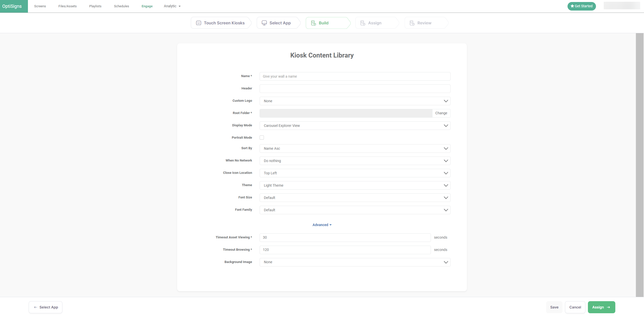Collapse the Advanced section
Image resolution: width=644 pixels, height=317 pixels.
tap(322, 225)
